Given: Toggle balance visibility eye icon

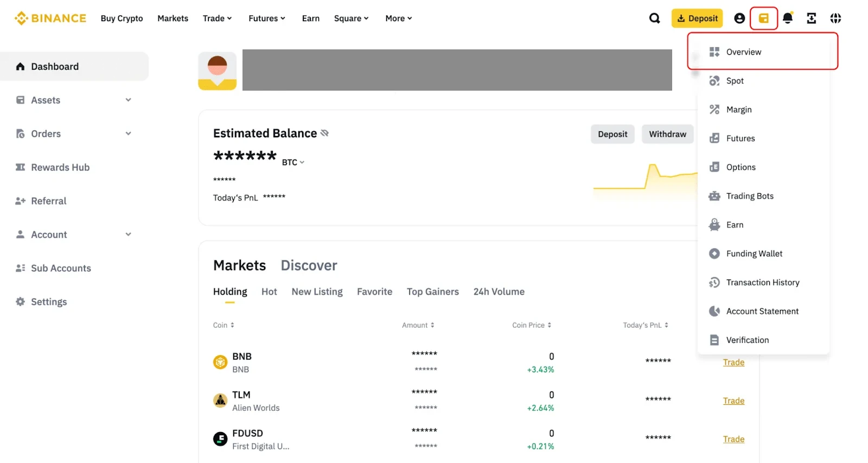Looking at the screenshot, I should [x=324, y=133].
